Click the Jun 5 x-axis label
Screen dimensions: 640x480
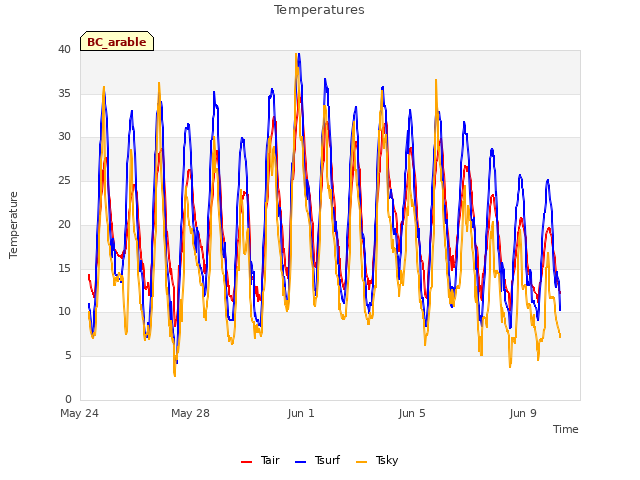coord(412,413)
